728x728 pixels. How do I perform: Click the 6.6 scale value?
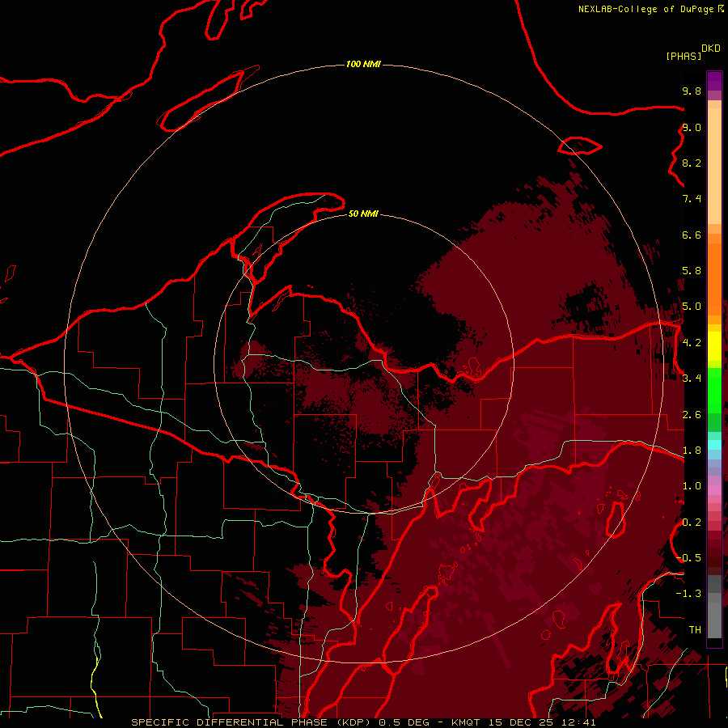pyautogui.click(x=692, y=235)
